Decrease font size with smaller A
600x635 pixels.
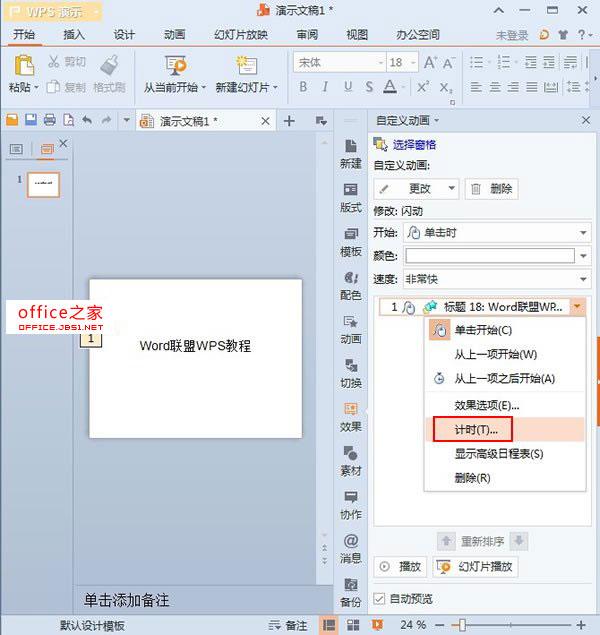449,63
